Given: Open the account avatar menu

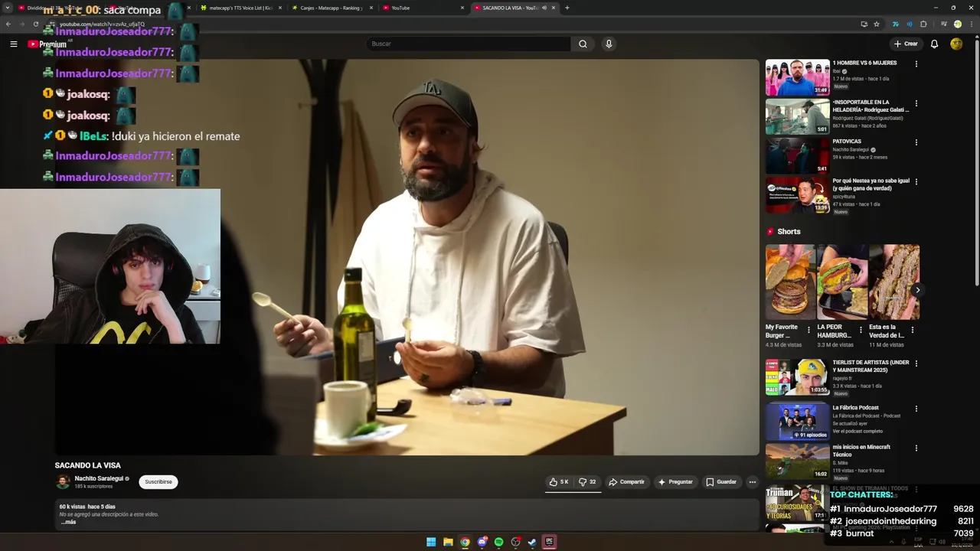Looking at the screenshot, I should coord(956,44).
